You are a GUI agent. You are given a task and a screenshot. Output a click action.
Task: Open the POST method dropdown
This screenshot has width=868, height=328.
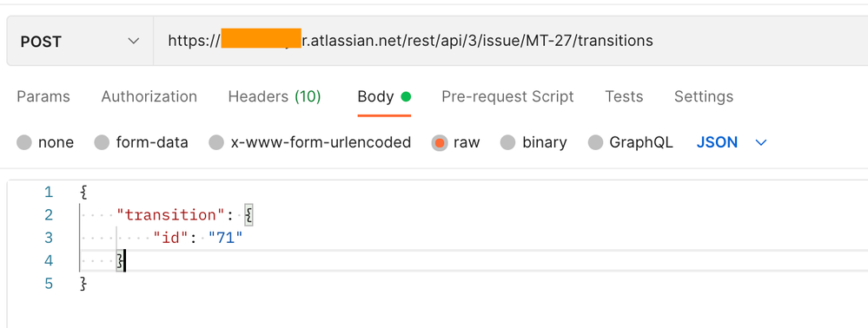pos(80,42)
